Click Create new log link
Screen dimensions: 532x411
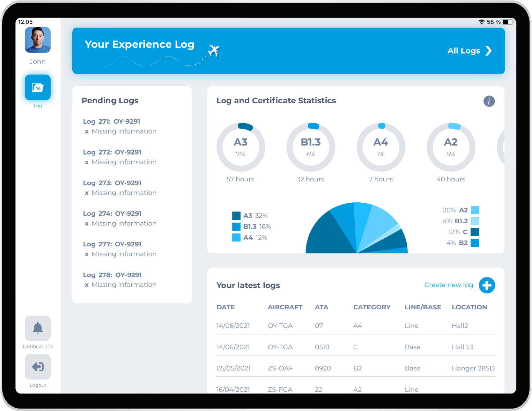coord(449,285)
